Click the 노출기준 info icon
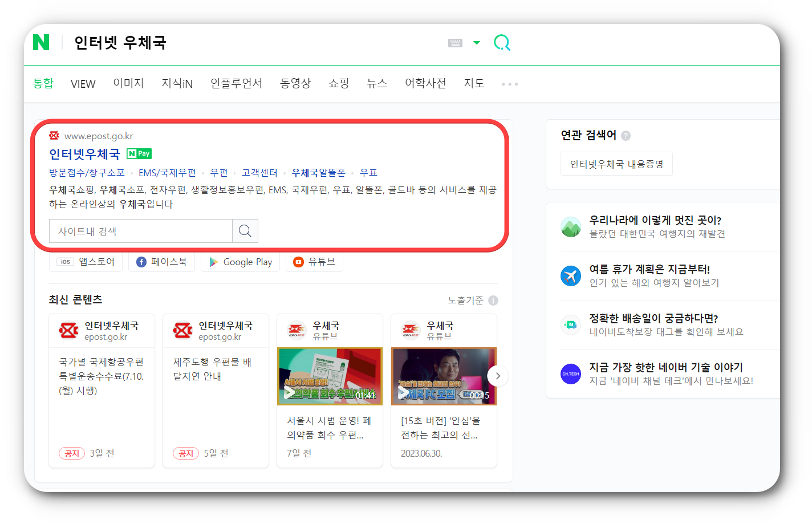Viewport: 812px width, 524px height. (x=494, y=299)
